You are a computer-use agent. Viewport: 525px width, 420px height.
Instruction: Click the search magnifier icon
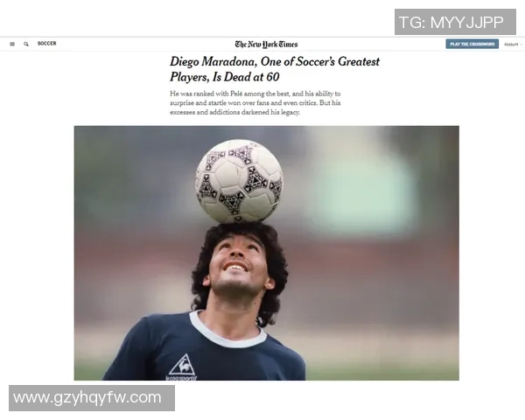pyautogui.click(x=26, y=44)
